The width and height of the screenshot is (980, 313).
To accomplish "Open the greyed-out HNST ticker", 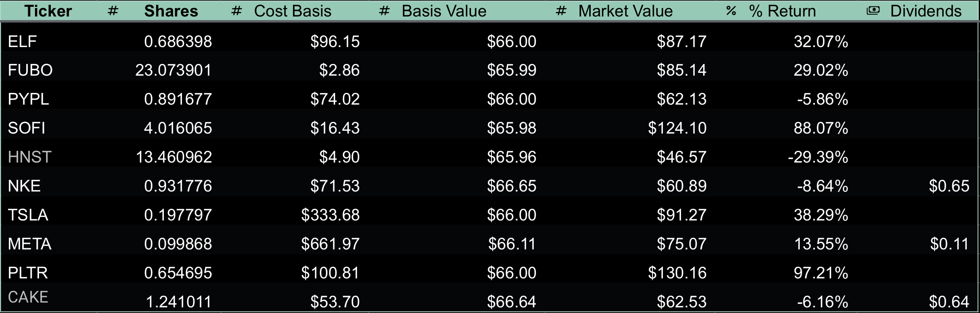I will [x=29, y=157].
